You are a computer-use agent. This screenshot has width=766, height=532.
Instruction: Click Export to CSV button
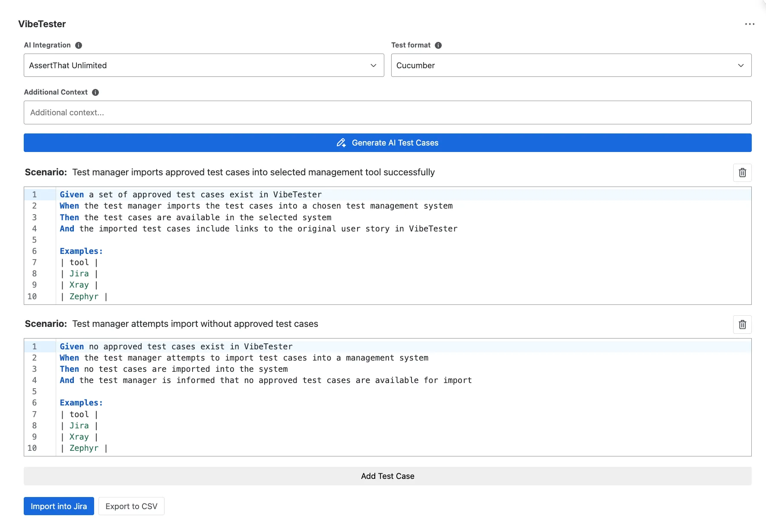click(x=131, y=506)
